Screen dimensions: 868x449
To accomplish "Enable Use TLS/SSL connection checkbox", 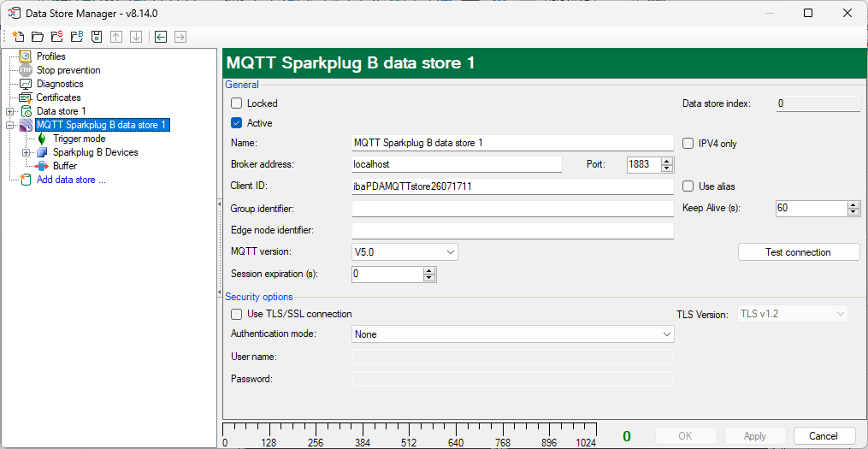I will 236,314.
